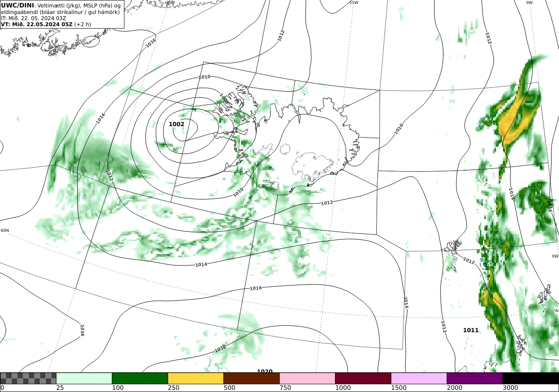Pick the light purple 1500–2000 legend swatch
This screenshot has height=392, width=559.
(419, 378)
